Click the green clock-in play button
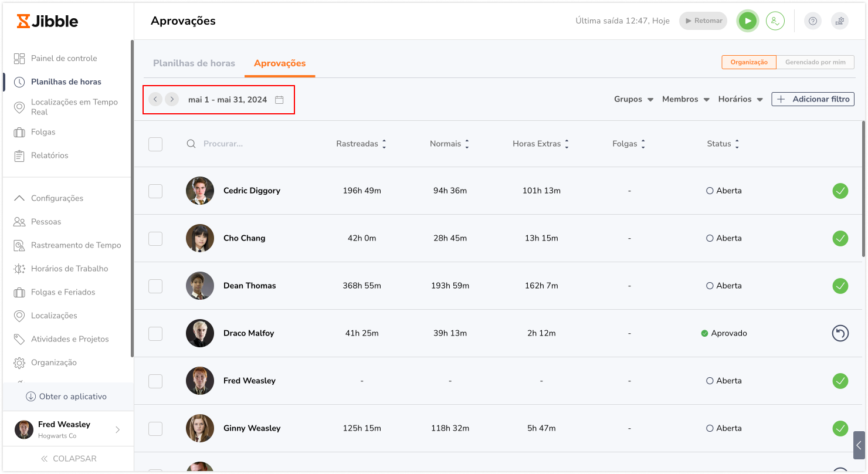This screenshot has width=868, height=474. (747, 21)
